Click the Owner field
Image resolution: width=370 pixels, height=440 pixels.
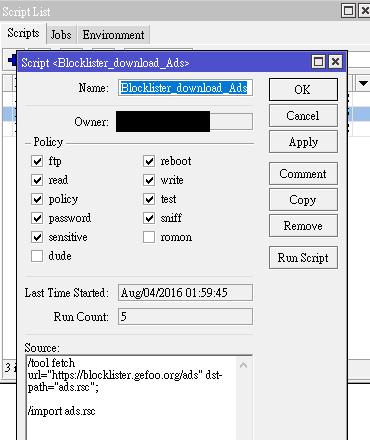point(184,122)
